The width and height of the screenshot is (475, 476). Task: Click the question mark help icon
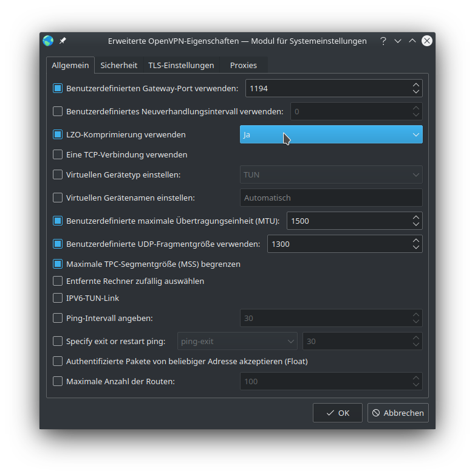383,41
